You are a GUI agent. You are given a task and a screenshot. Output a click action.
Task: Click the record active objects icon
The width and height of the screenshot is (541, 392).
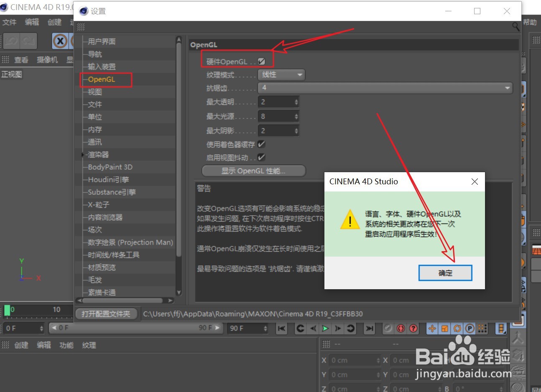tap(388, 328)
